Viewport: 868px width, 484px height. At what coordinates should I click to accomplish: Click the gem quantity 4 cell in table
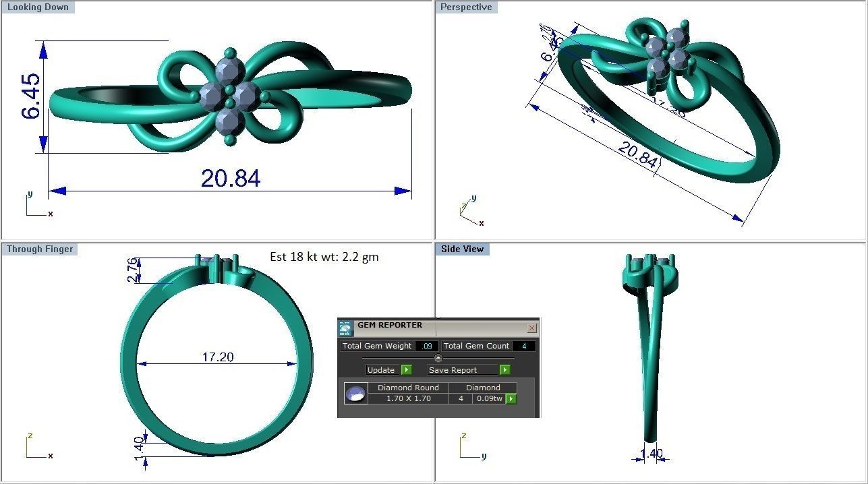[461, 398]
